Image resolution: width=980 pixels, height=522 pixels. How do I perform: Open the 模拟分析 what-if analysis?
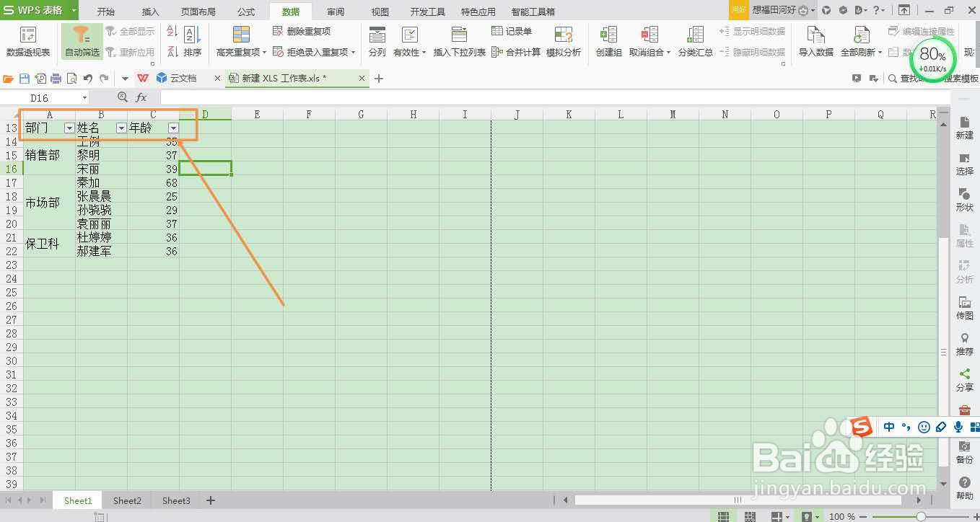[564, 42]
